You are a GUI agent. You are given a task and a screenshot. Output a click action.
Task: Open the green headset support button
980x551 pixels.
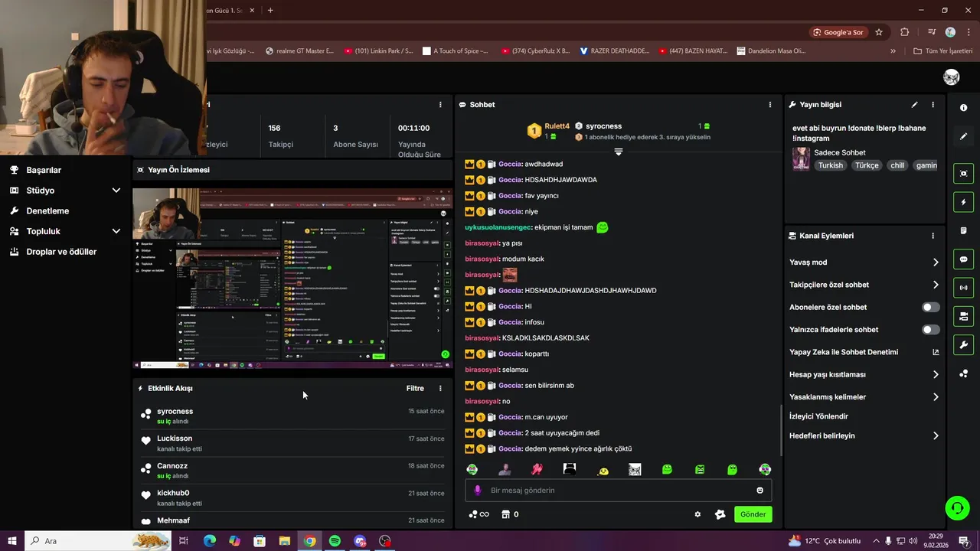956,507
